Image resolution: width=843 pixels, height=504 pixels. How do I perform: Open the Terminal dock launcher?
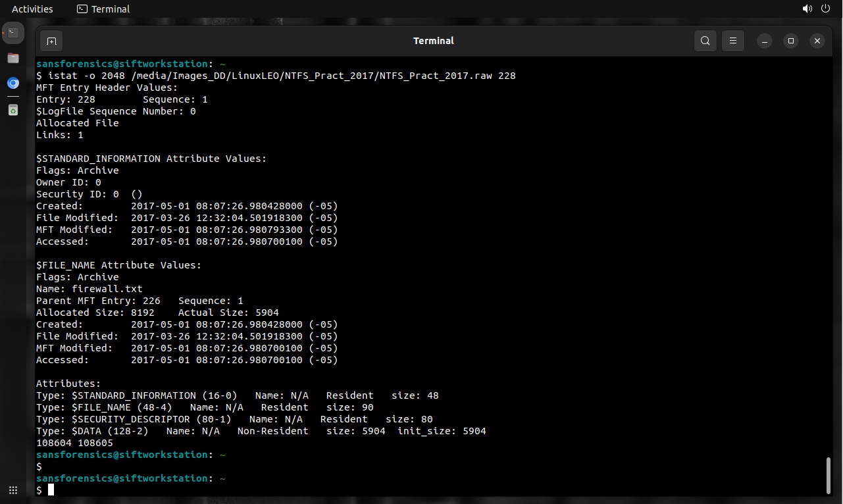(x=13, y=32)
